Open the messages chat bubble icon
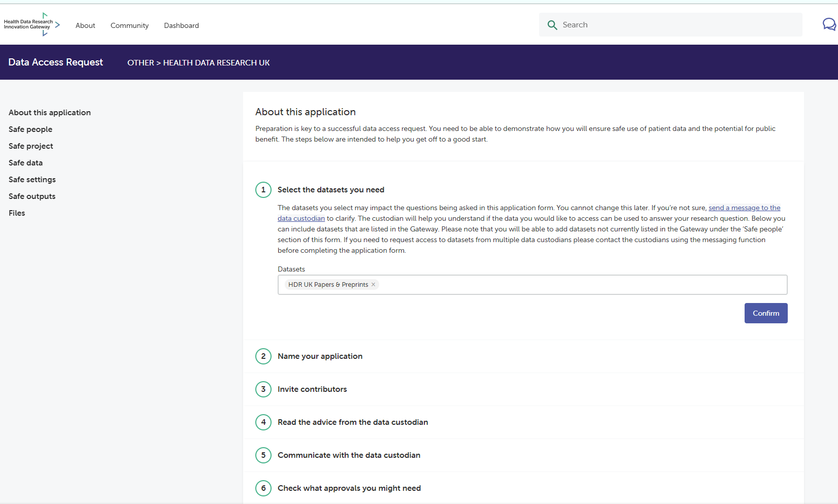Screen dimensions: 838x504 pyautogui.click(x=829, y=24)
